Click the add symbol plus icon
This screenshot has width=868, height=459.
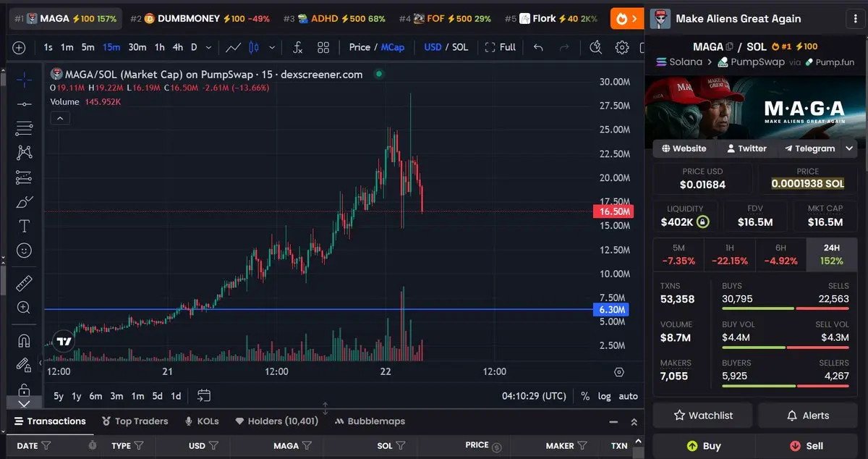click(19, 48)
